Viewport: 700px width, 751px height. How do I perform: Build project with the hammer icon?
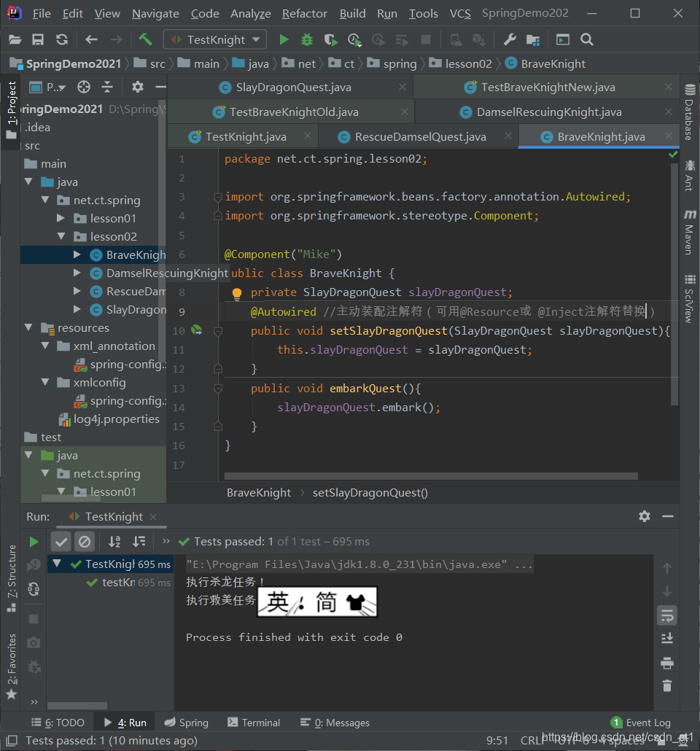click(146, 39)
